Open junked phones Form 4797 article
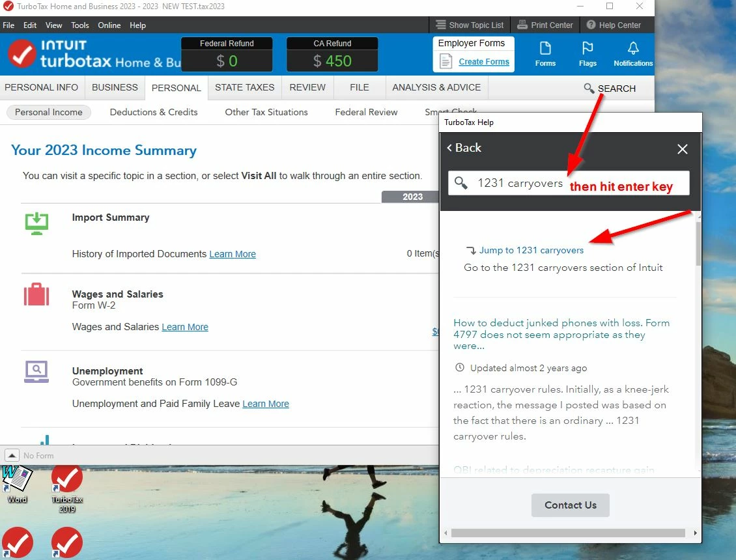Viewport: 736px width, 560px height. click(561, 334)
